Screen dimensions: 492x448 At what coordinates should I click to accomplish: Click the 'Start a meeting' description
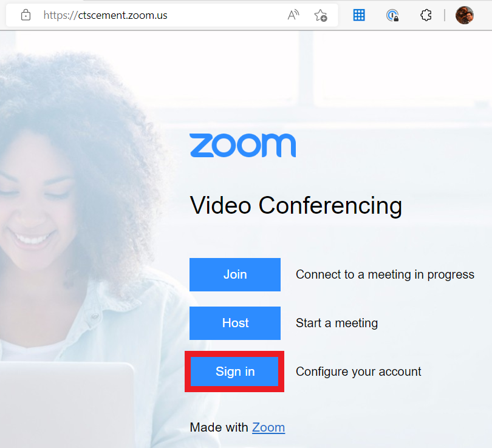pyautogui.click(x=337, y=323)
